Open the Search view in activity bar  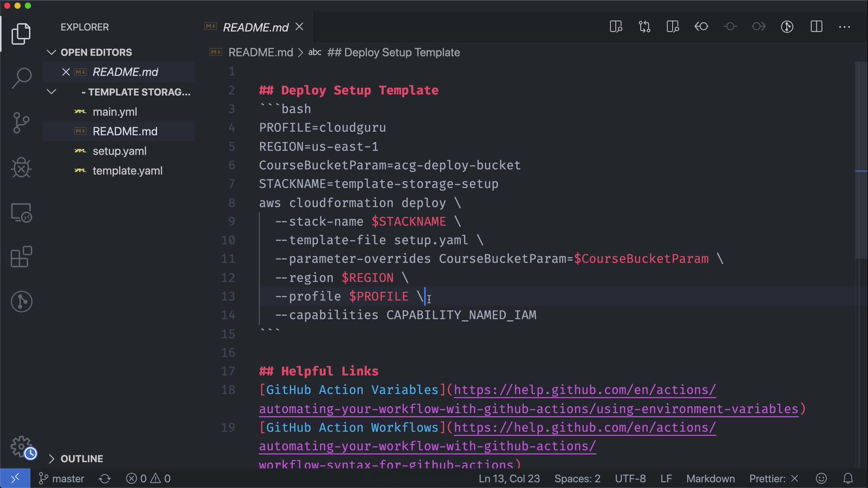coord(21,78)
